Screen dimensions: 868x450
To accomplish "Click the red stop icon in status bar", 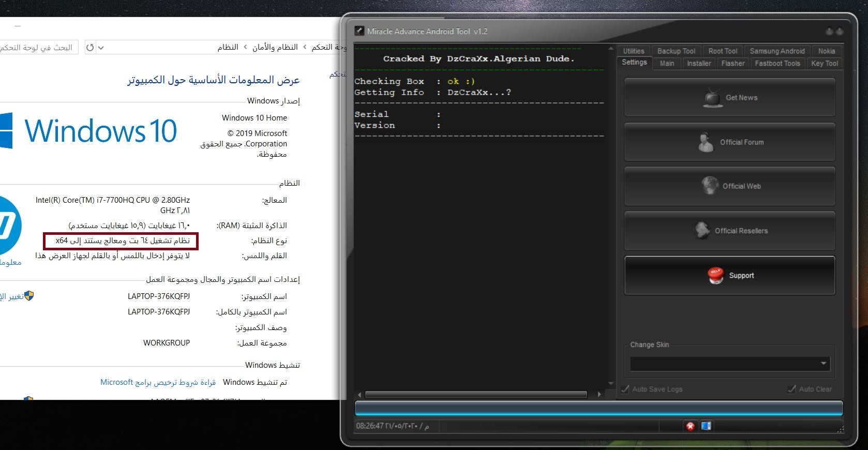I will pyautogui.click(x=690, y=426).
